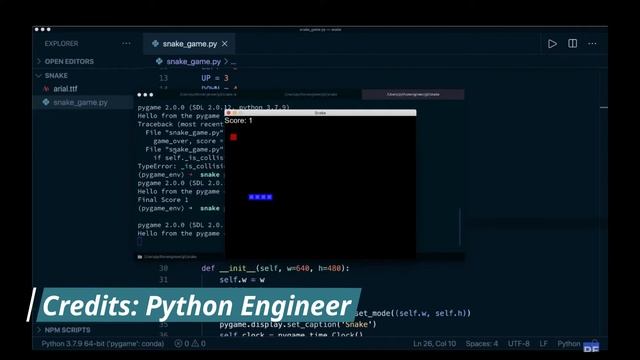Viewport: 640px width, 360px height.
Task: Change indentation via Spaces: 4
Action: (482, 344)
